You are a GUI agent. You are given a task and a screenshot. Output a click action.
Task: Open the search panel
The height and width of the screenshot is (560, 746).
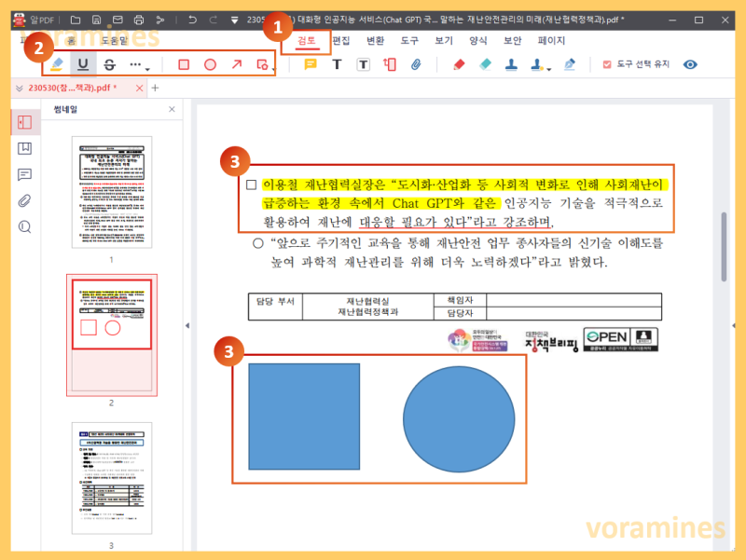(25, 227)
